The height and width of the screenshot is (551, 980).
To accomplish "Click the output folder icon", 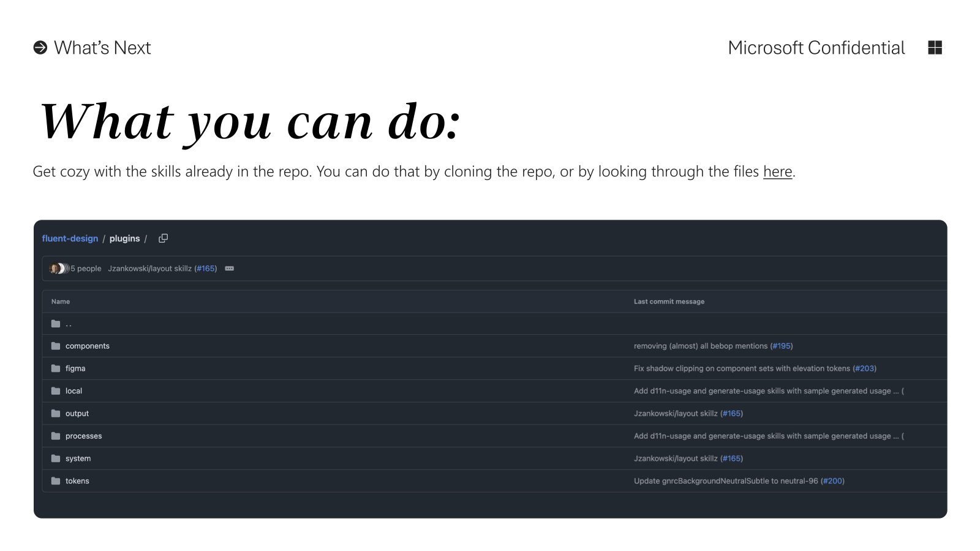I will [56, 413].
